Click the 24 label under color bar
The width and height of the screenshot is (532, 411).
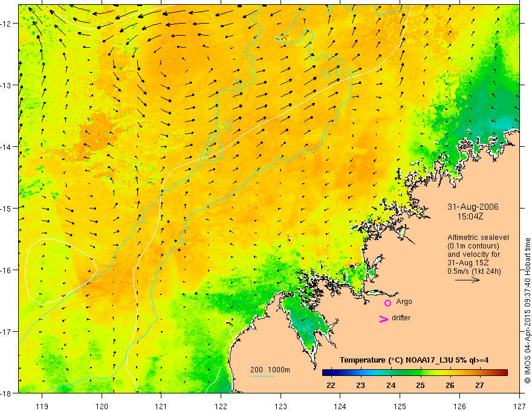pos(391,386)
